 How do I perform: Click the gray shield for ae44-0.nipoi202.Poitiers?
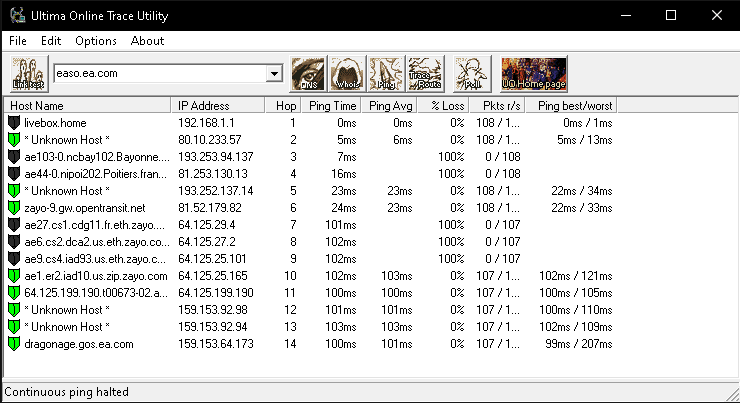[14, 174]
